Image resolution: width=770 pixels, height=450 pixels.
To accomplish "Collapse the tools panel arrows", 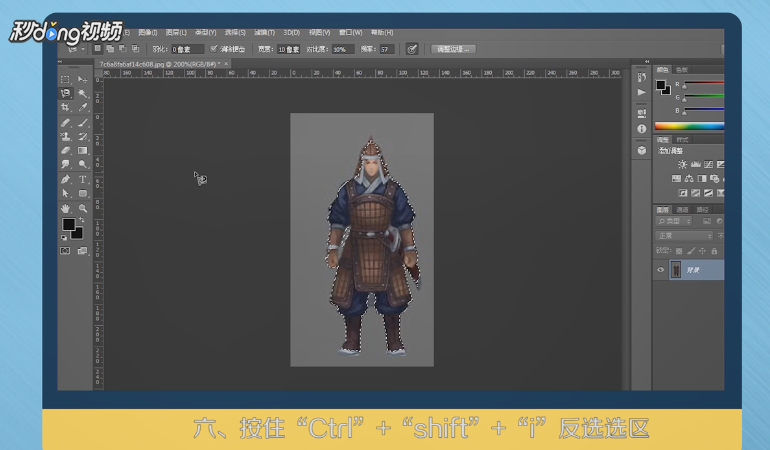I will (x=60, y=61).
